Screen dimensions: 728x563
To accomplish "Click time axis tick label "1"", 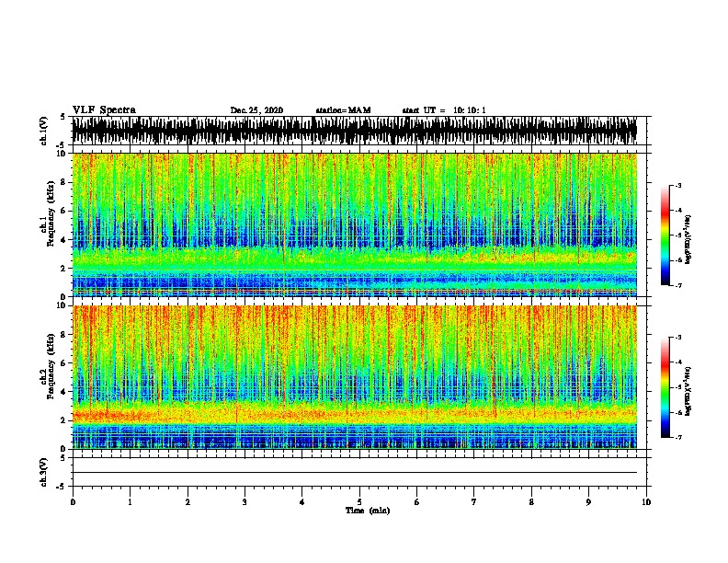I will [x=130, y=502].
